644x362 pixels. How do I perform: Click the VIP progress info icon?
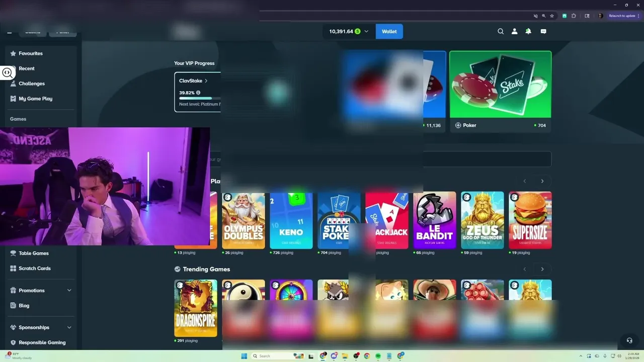pyautogui.click(x=198, y=93)
